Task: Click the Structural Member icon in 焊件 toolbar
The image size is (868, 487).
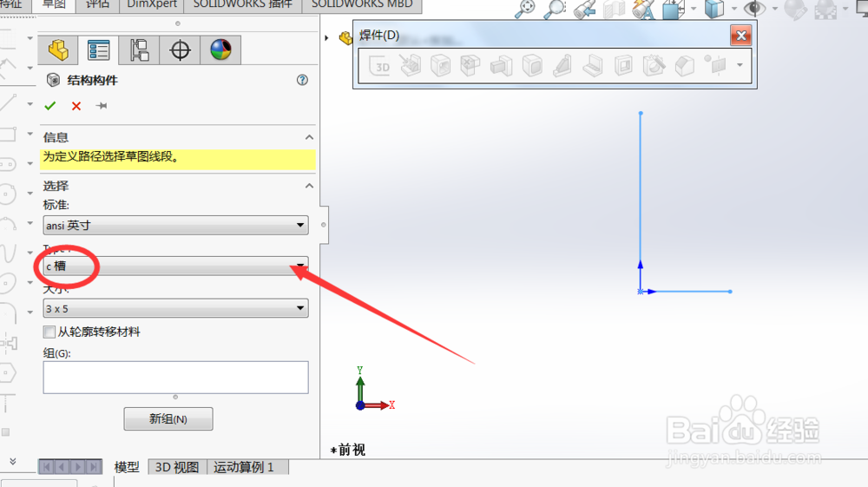Action: coord(441,66)
